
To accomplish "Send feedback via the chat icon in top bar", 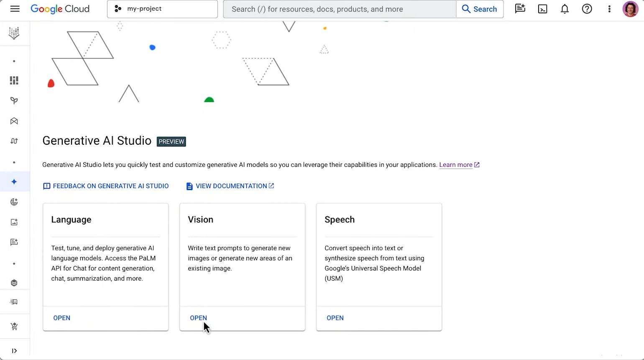I will (x=520, y=9).
